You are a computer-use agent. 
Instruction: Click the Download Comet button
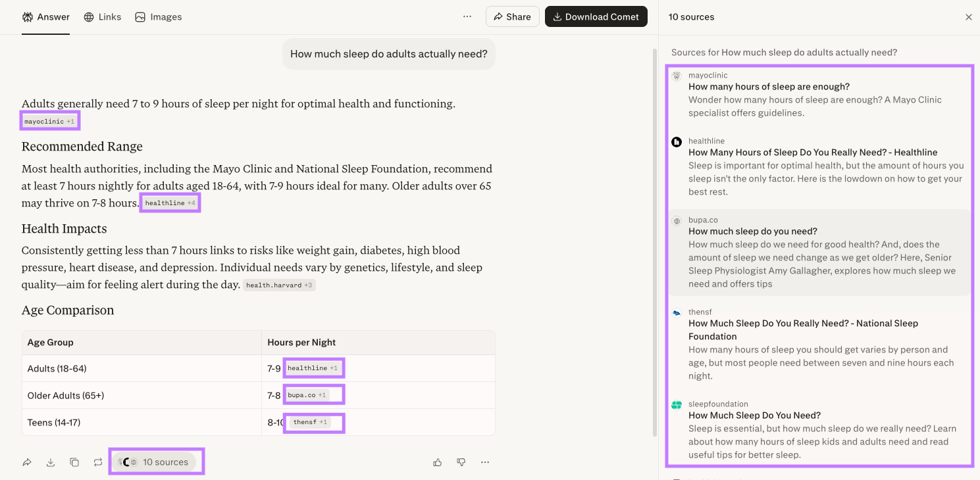pos(596,16)
